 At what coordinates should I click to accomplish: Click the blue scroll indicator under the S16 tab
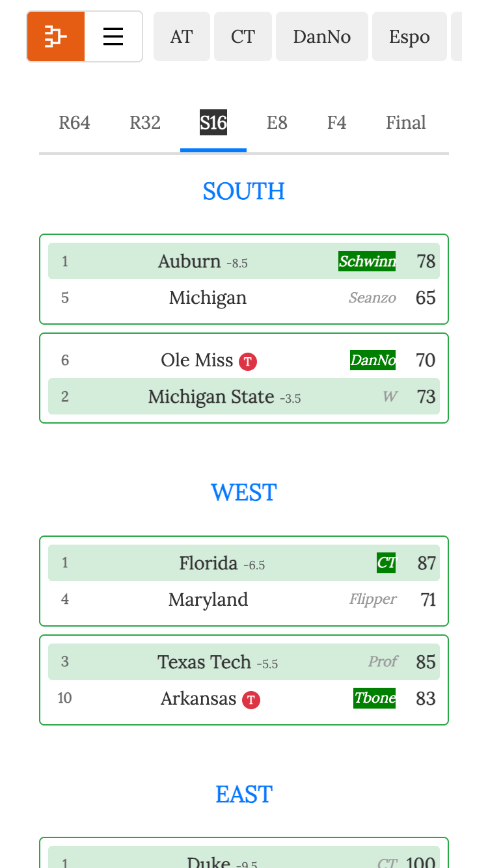(213, 150)
